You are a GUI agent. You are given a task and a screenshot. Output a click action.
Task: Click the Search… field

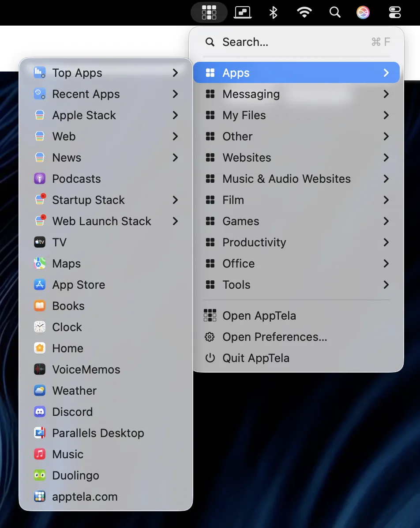[x=296, y=42]
